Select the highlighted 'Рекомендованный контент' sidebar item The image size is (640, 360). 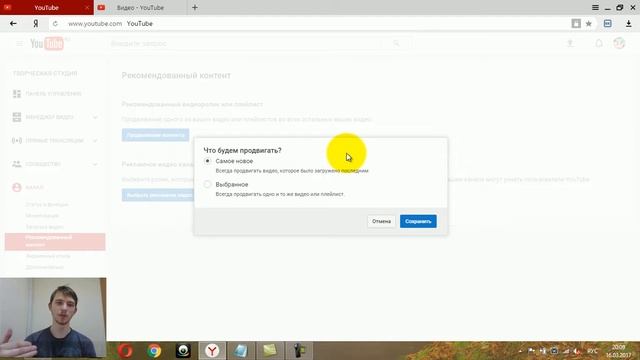(55, 242)
